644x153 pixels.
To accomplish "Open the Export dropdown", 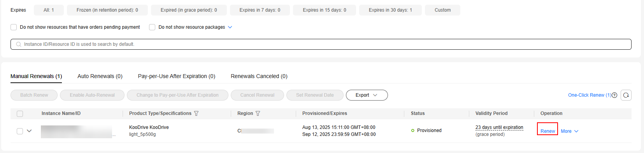I will tap(367, 95).
